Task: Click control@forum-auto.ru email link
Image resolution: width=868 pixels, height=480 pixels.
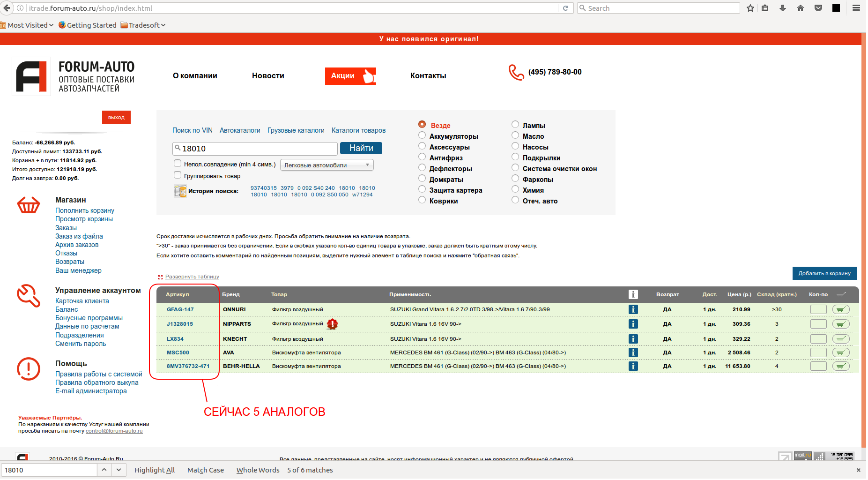Action: pos(114,431)
